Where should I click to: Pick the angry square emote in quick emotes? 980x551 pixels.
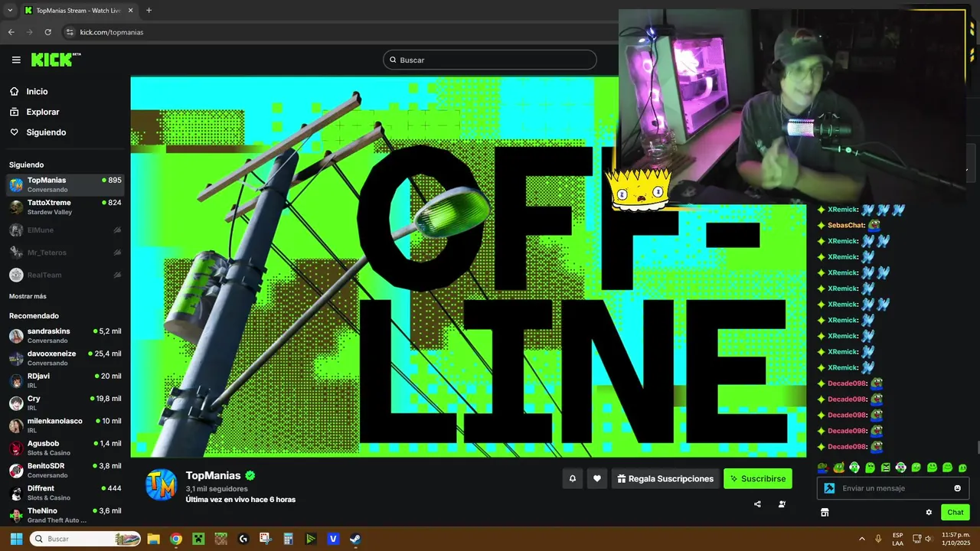pos(886,468)
